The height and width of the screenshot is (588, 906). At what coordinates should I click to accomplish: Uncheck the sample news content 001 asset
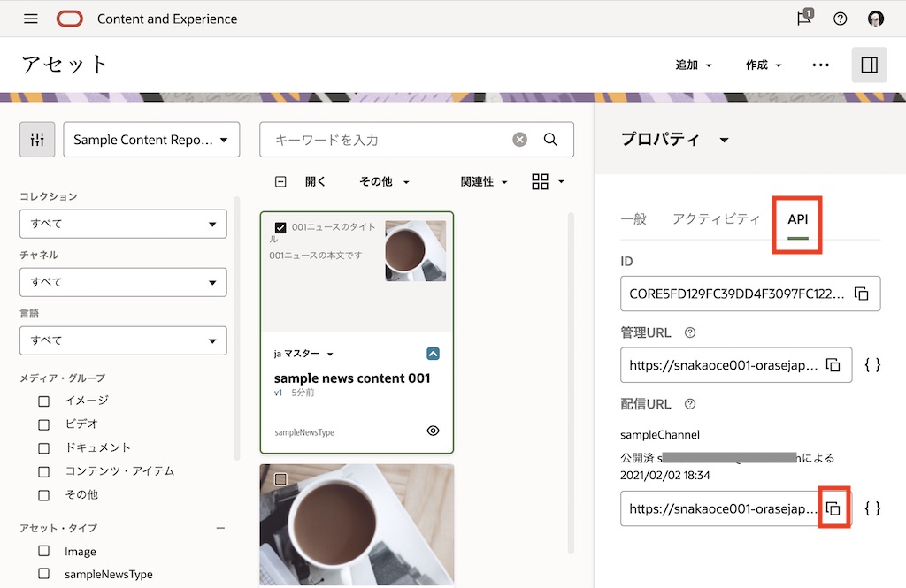[280, 228]
